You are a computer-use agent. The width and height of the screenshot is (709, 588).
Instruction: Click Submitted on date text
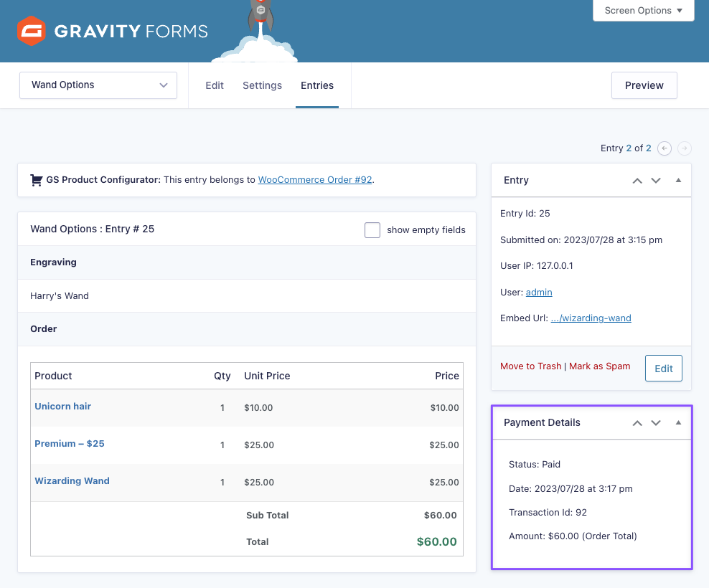pos(581,240)
